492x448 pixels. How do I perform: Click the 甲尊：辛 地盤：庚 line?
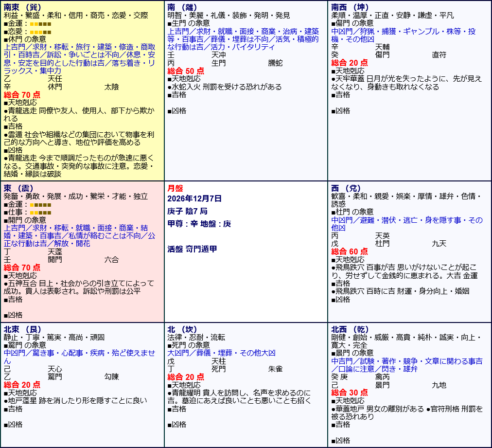pyautogui.click(x=199, y=224)
